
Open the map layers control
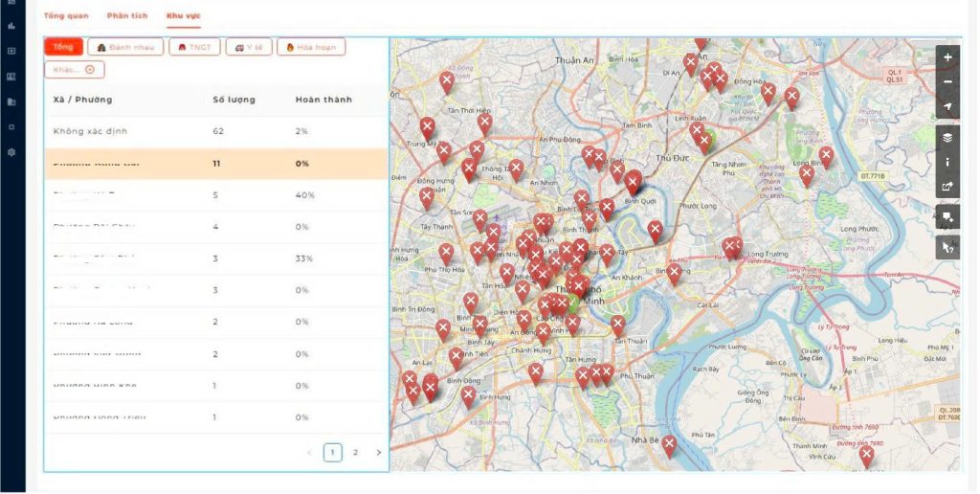(x=947, y=138)
